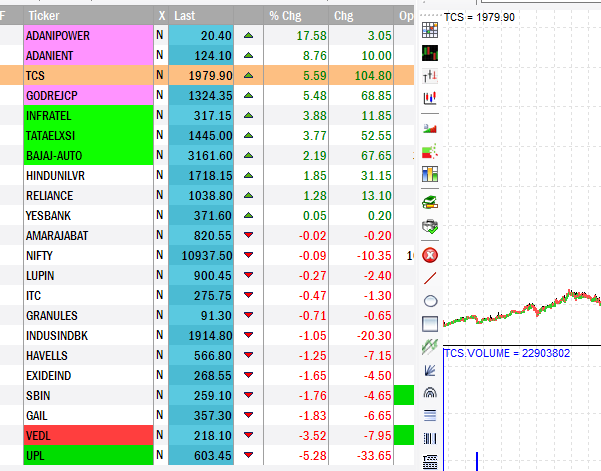The height and width of the screenshot is (471, 601).
Task: Click the up arrow in RELIANCE row
Action: pyautogui.click(x=248, y=195)
